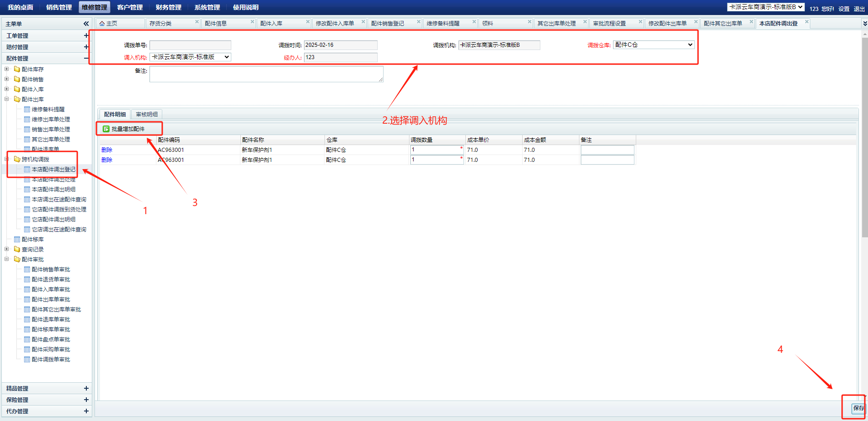
Task: Click the vertical scrollbar on the right
Action: 864,136
